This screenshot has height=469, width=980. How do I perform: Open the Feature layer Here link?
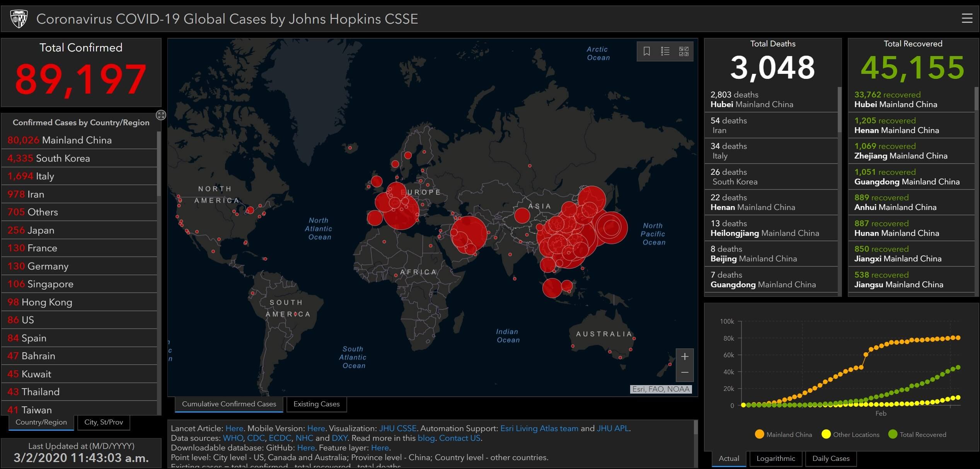380,448
